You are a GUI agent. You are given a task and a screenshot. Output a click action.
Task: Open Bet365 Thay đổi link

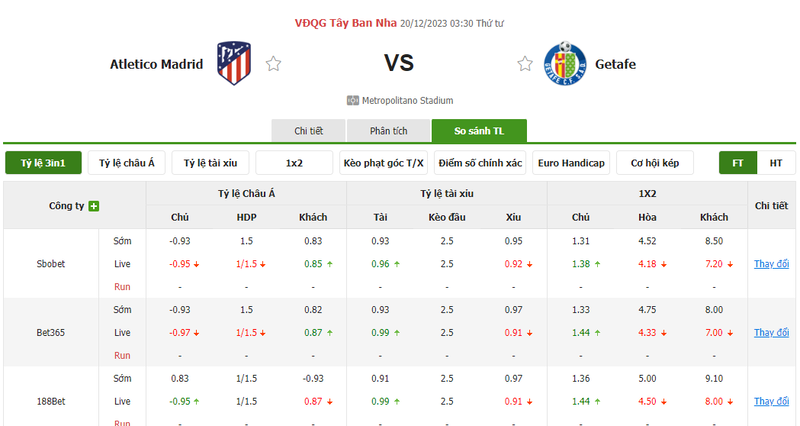click(x=771, y=333)
